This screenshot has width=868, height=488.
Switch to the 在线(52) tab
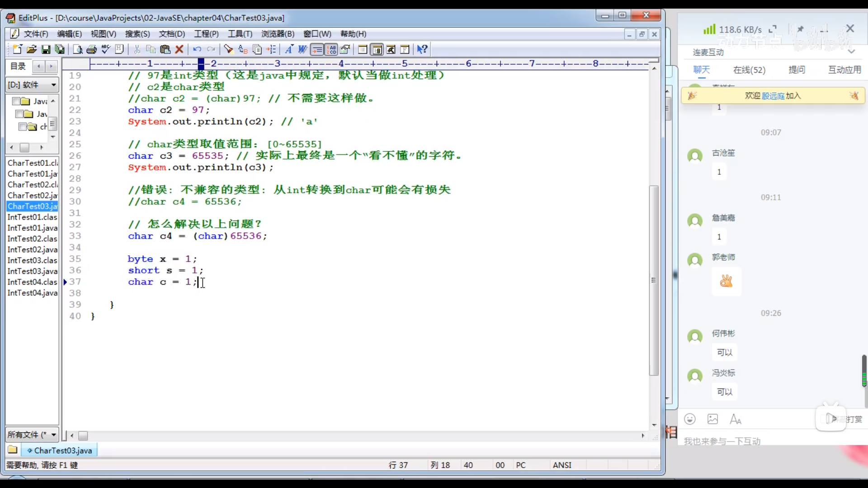pos(749,70)
